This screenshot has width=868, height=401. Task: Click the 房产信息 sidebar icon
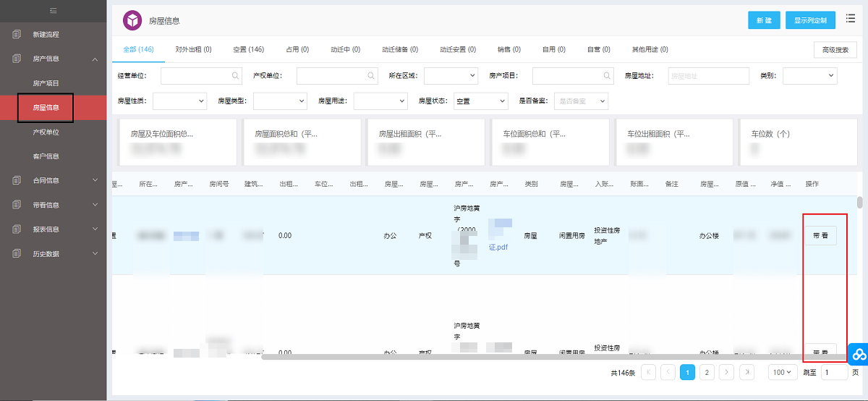pyautogui.click(x=17, y=59)
